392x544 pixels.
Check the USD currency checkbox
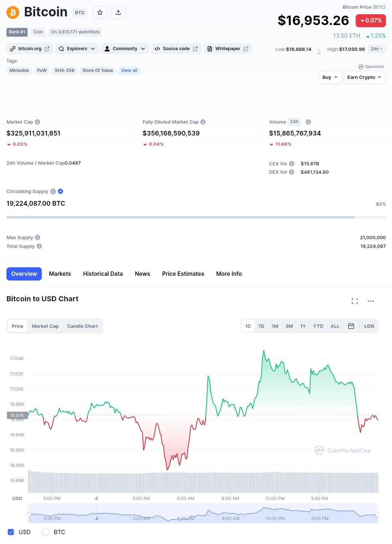11,532
